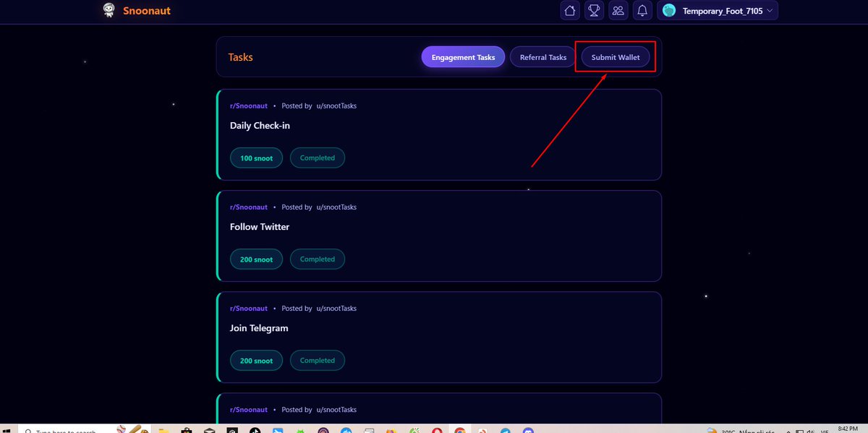868x433 pixels.
Task: Switch to the Engagement Tasks tab
Action: [x=463, y=57]
